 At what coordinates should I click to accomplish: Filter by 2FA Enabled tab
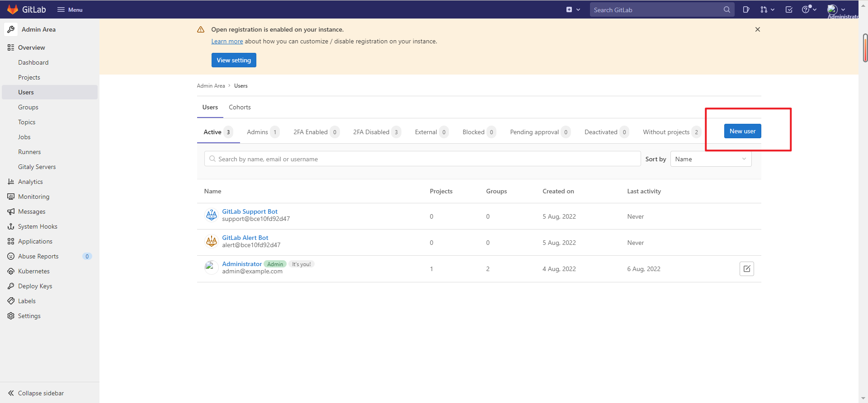coord(316,132)
